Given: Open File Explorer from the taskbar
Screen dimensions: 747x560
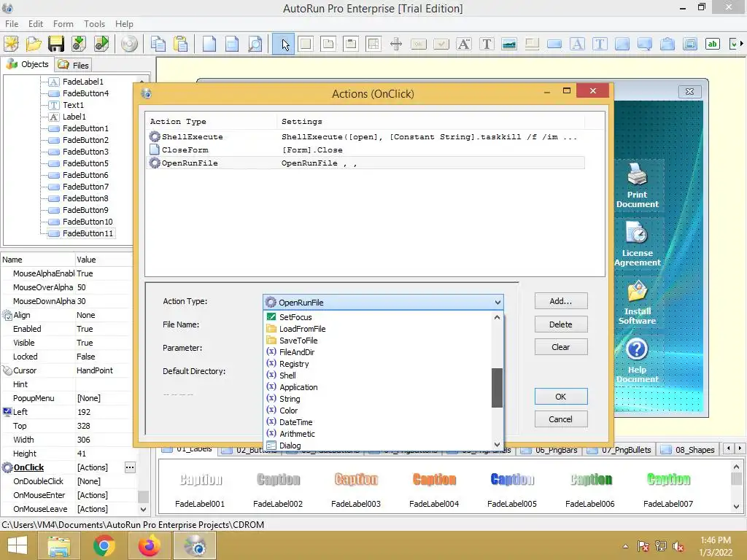Looking at the screenshot, I should point(58,545).
